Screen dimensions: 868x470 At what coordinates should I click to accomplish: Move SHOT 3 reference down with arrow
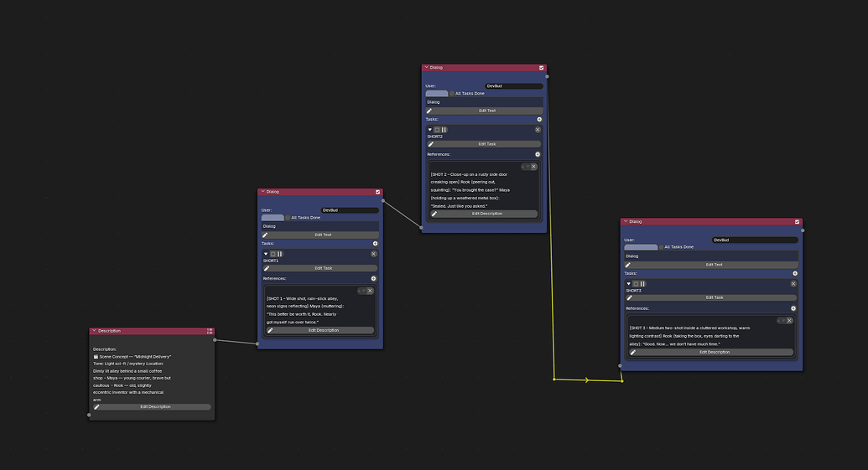click(783, 321)
